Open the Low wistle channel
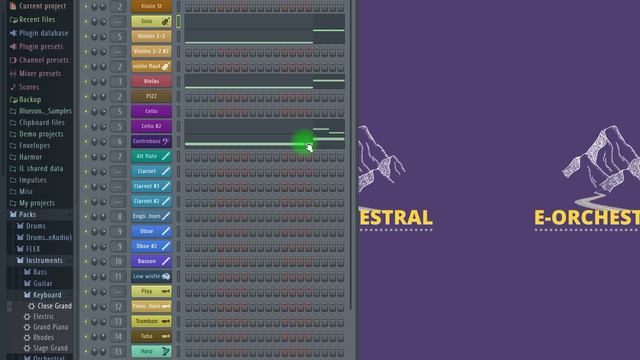The width and height of the screenshot is (640, 360). (x=151, y=276)
